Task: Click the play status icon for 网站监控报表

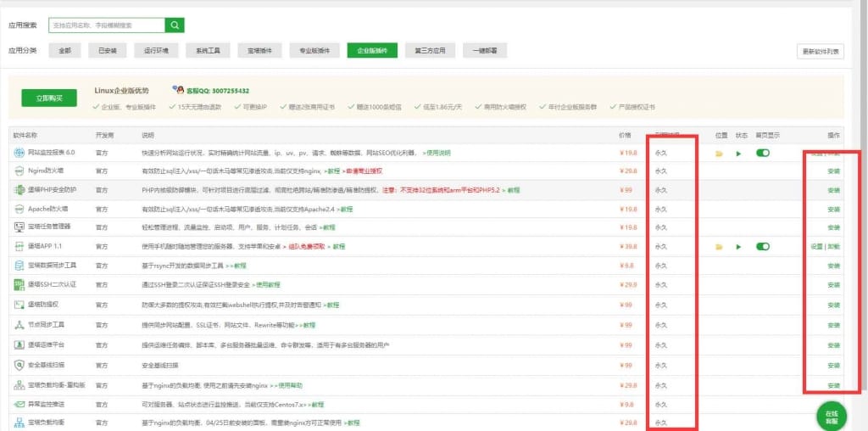Action: pyautogui.click(x=738, y=154)
